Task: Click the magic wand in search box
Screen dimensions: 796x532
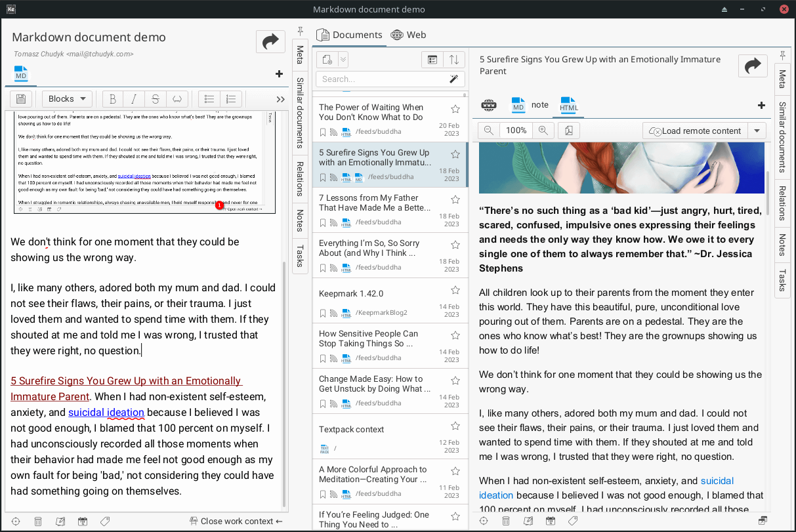Action: (453, 79)
